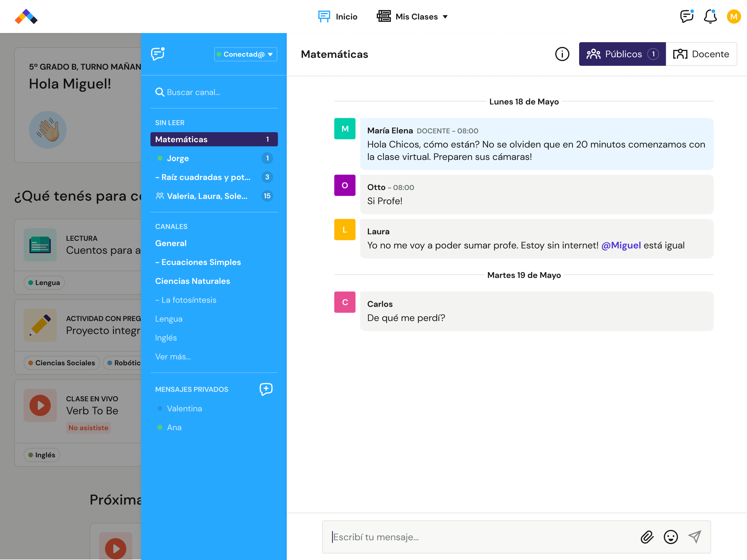This screenshot has height=560, width=747.
Task: Open notifications bell icon
Action: pos(710,17)
